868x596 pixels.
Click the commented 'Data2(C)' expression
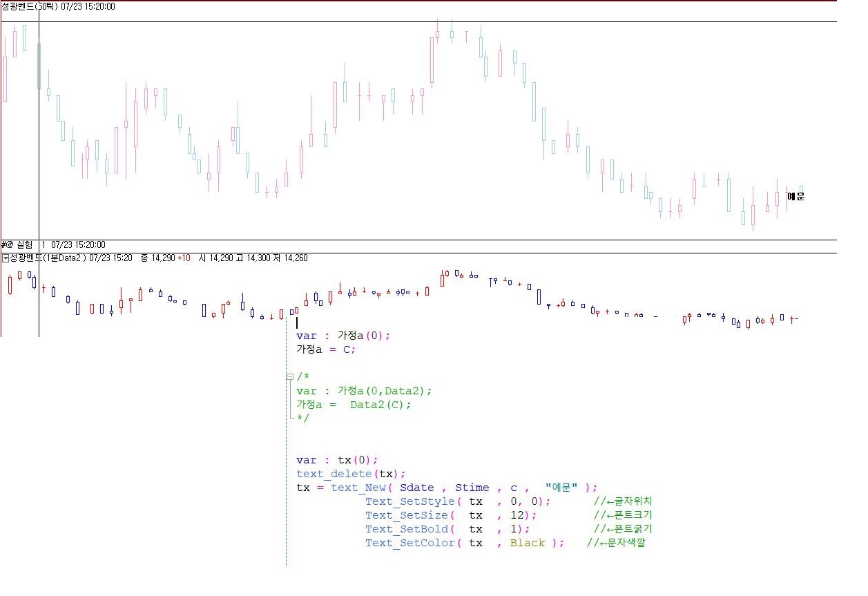(380, 405)
